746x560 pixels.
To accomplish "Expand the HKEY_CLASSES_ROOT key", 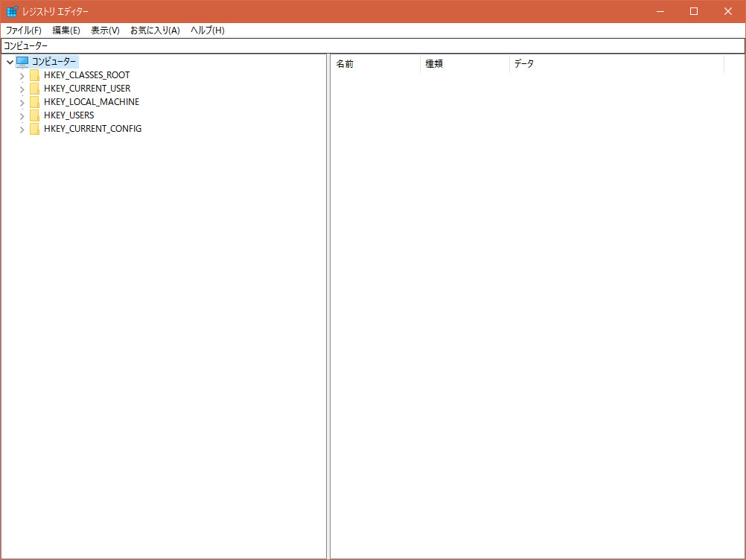I will click(22, 76).
